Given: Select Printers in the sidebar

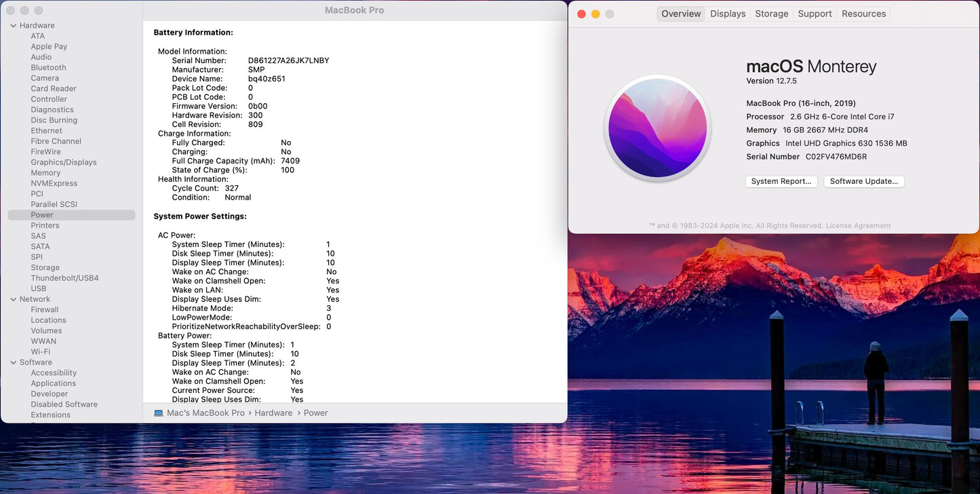Looking at the screenshot, I should coord(45,225).
